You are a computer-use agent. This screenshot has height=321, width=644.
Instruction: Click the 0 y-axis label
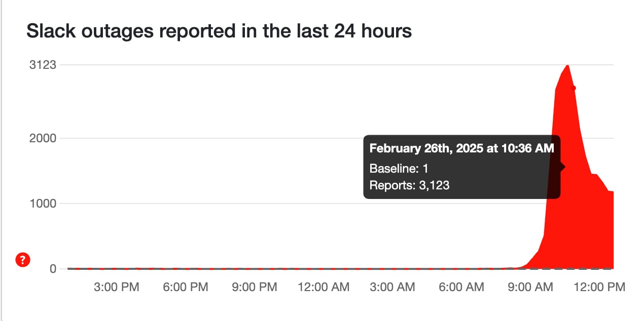pyautogui.click(x=53, y=269)
